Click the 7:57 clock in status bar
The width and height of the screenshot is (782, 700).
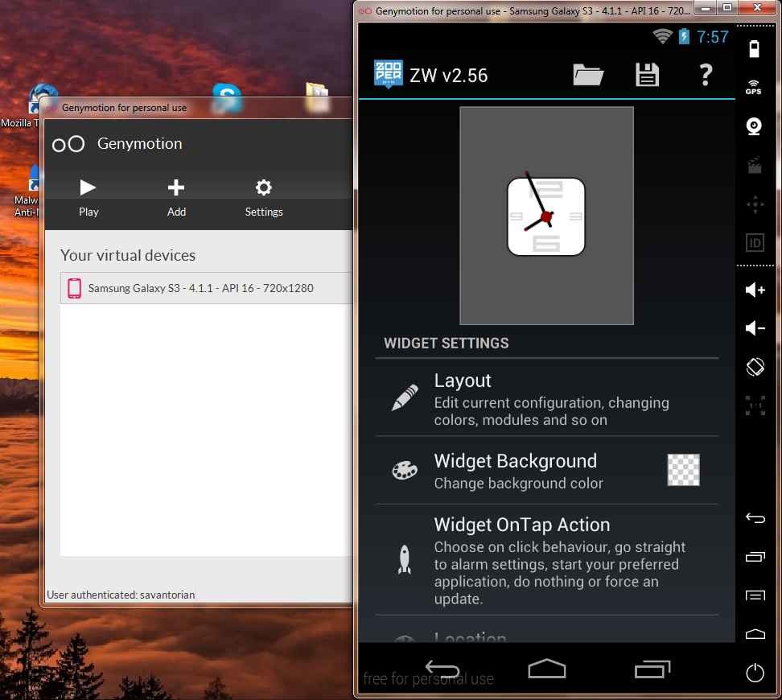point(712,37)
